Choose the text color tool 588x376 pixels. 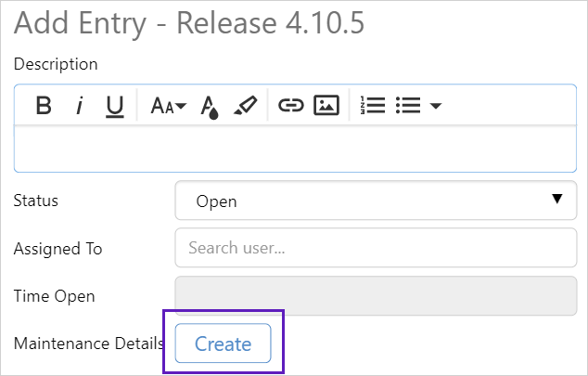click(210, 107)
